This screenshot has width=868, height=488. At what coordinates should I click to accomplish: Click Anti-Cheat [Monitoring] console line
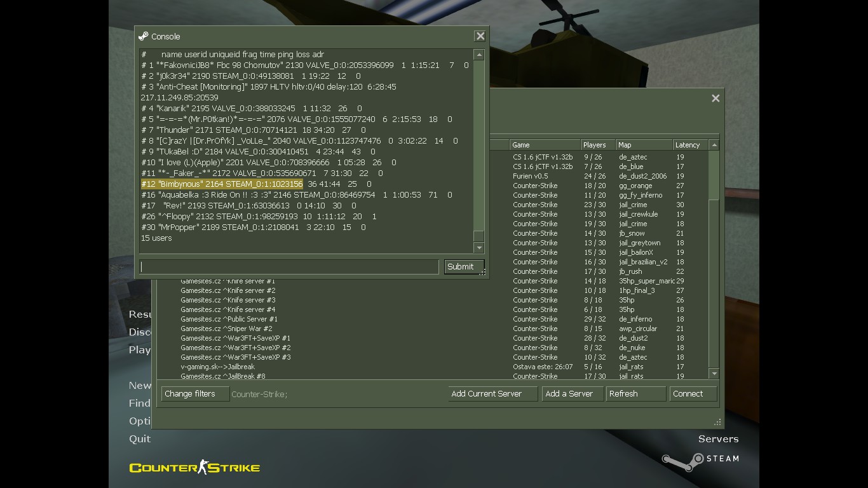tap(268, 87)
